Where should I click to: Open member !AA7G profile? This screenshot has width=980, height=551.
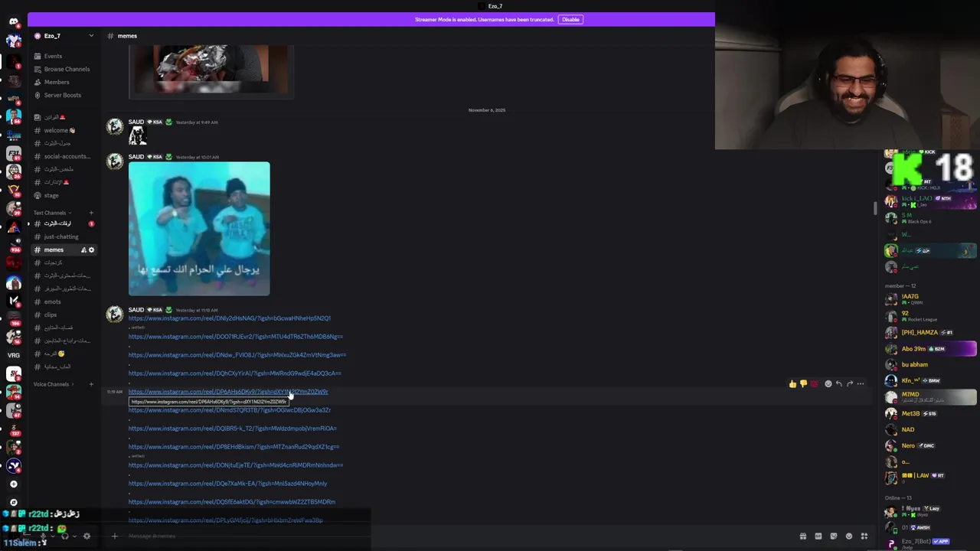(930, 299)
